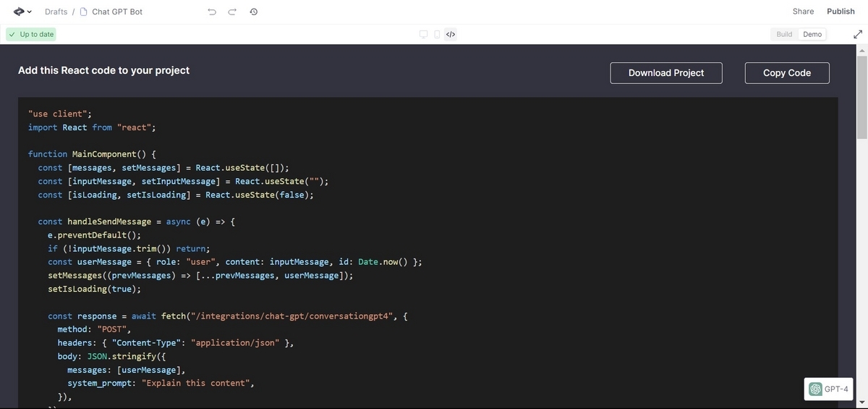Click the await fetch conversationgpt4 line
Screen dimensions: 868x409
pos(229,316)
